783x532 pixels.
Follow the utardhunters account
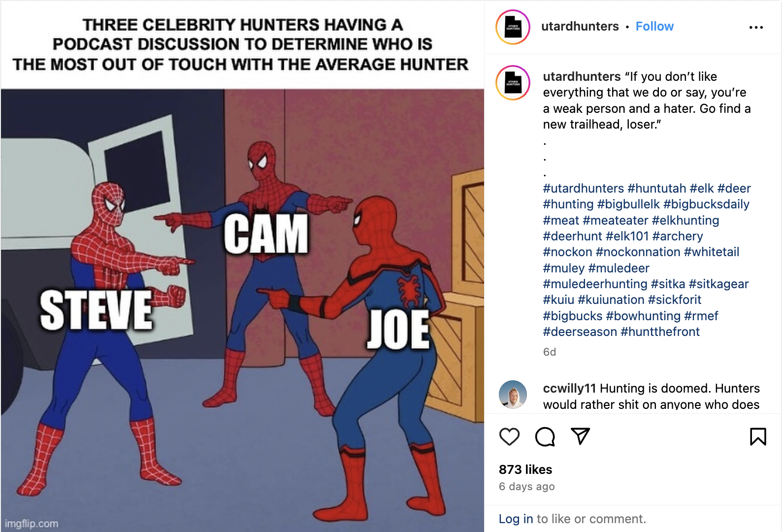pos(654,27)
